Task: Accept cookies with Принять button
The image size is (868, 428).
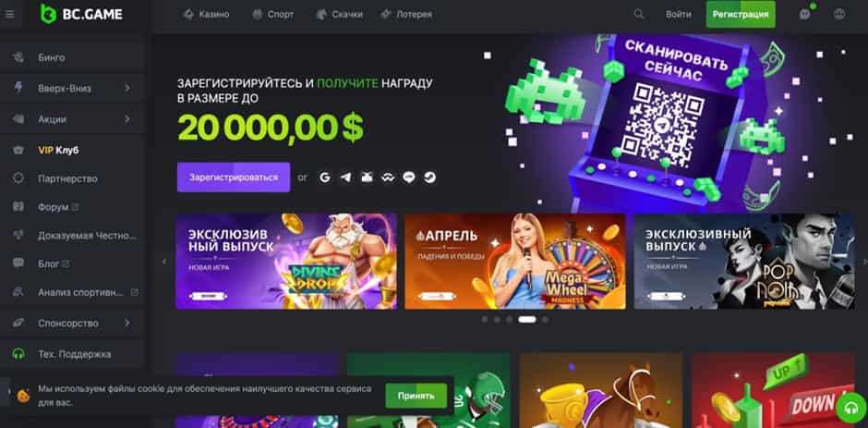Action: click(x=416, y=396)
